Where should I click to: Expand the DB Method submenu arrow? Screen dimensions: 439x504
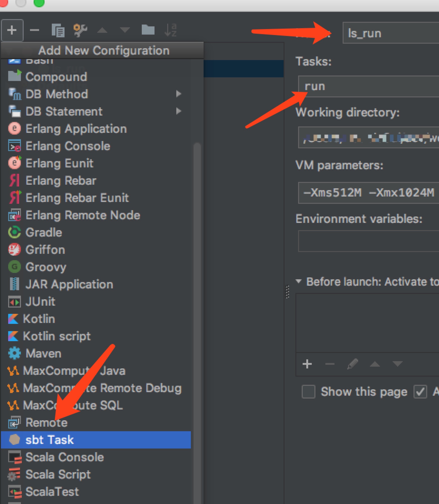[x=179, y=94]
